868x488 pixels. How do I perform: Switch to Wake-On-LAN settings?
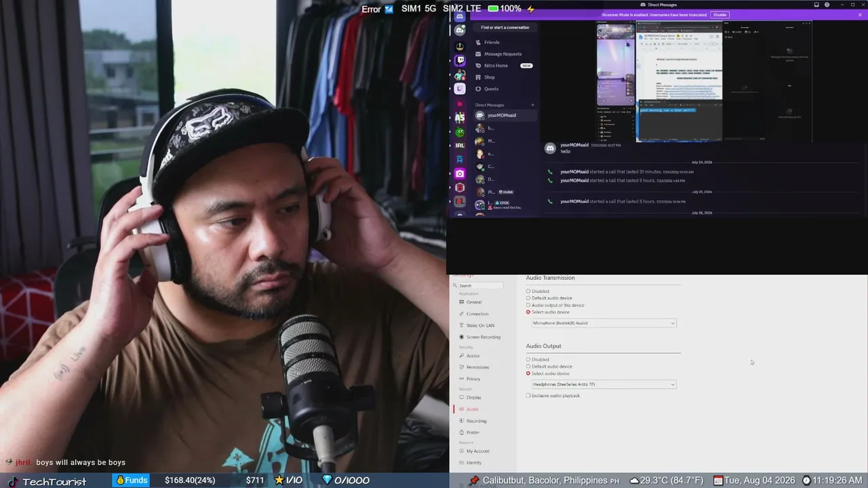480,325
